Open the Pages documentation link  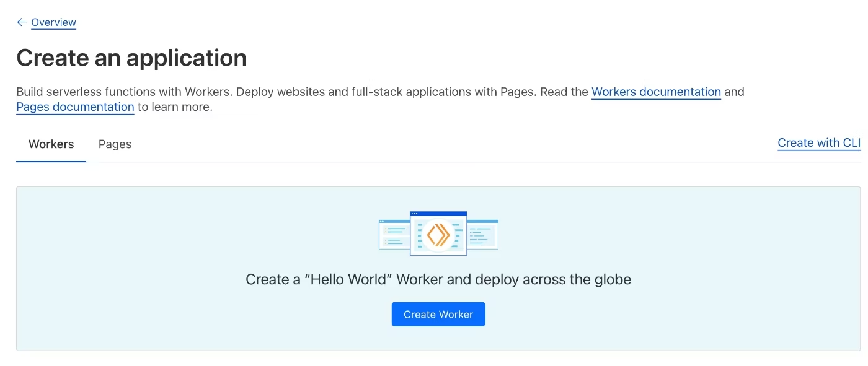tap(75, 107)
